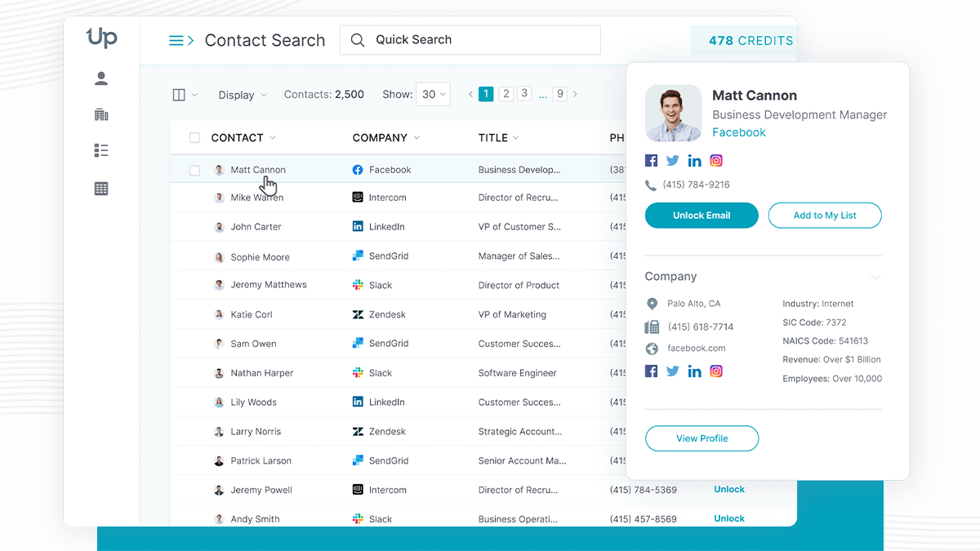Click the View Profile button

(x=702, y=438)
